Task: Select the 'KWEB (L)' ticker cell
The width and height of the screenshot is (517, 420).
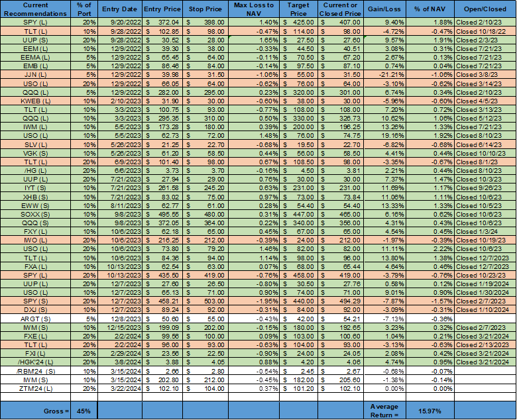Action: click(x=35, y=101)
